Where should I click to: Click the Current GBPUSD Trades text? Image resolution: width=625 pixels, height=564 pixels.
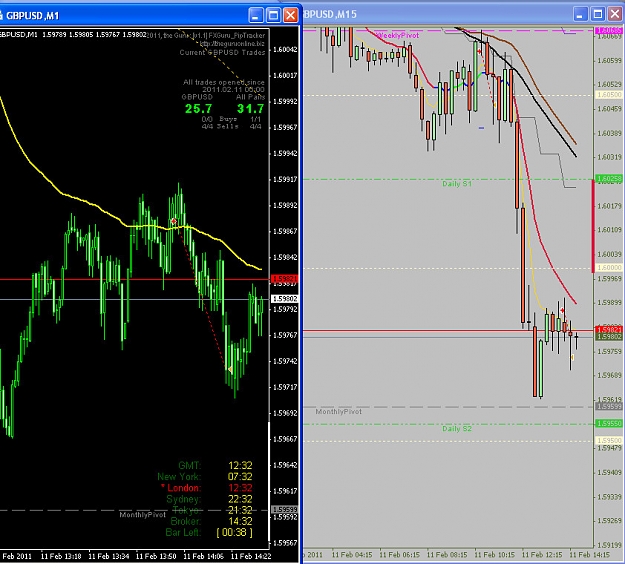(x=222, y=53)
